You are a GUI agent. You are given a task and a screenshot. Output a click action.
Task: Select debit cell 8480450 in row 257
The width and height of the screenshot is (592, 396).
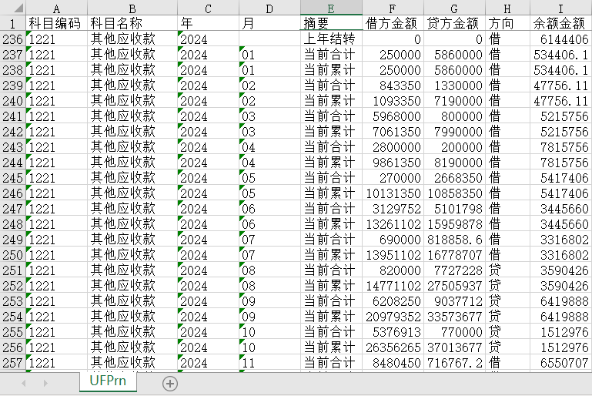393,363
